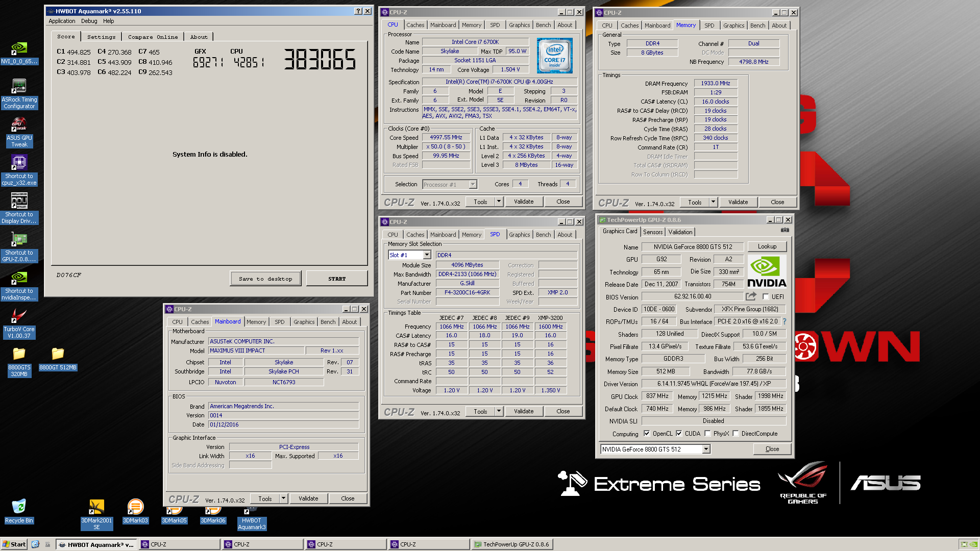Open the Sensors tab in GPU-Z
The height and width of the screenshot is (551, 980).
click(653, 232)
